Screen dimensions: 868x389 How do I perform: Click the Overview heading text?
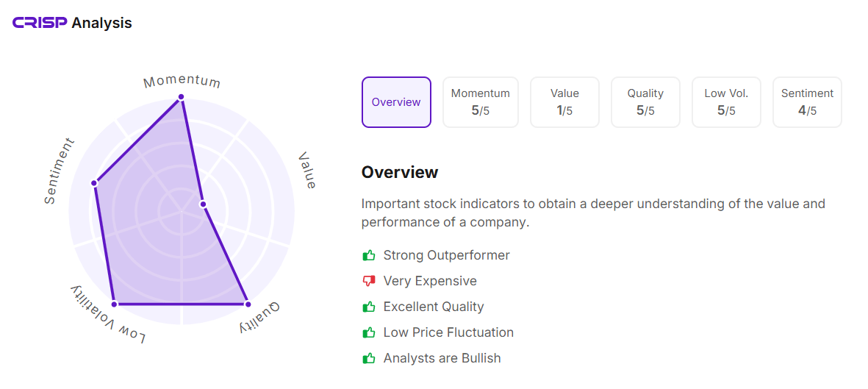point(400,173)
